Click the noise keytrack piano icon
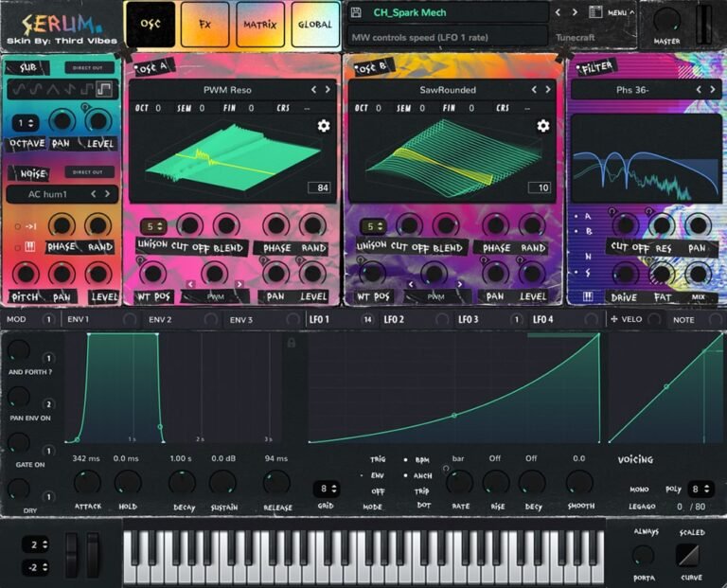 pyautogui.click(x=30, y=247)
